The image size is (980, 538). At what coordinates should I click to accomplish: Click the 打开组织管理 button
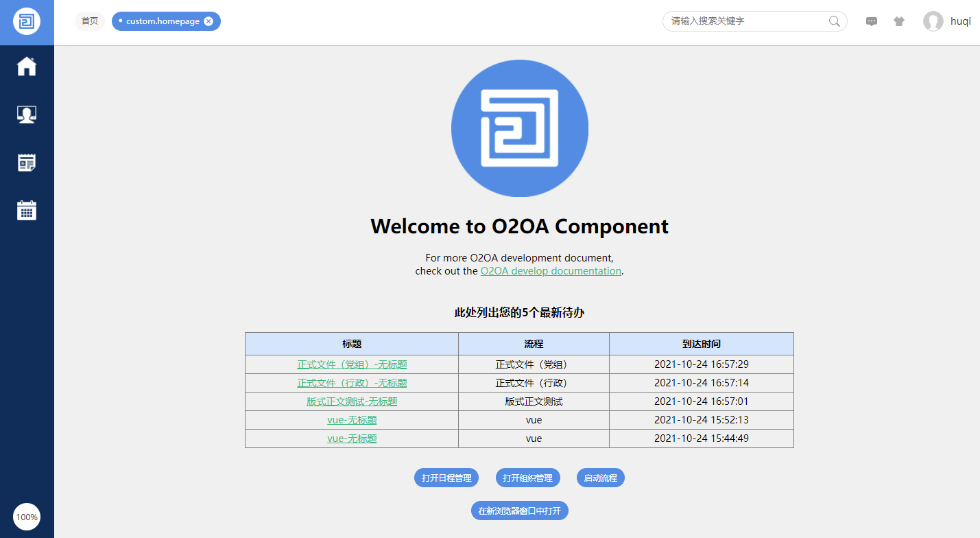pyautogui.click(x=527, y=478)
